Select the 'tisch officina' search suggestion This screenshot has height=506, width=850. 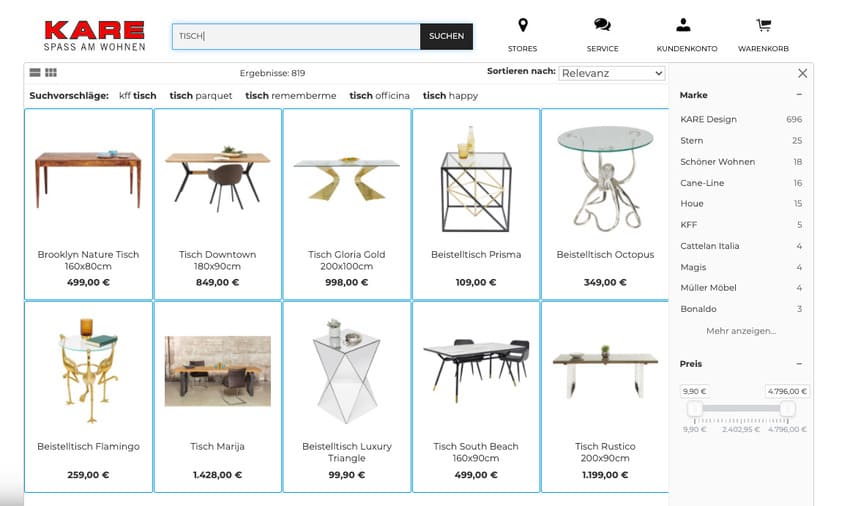379,95
